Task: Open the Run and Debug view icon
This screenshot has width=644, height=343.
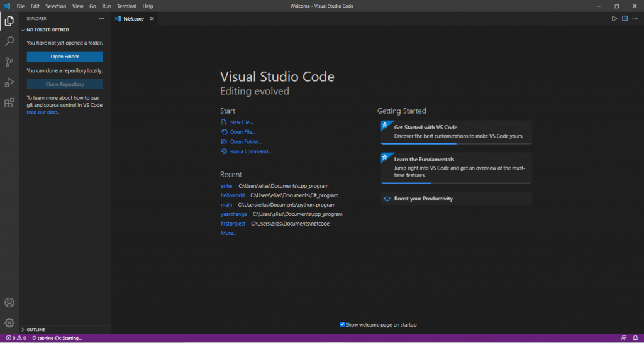Action: pos(9,82)
